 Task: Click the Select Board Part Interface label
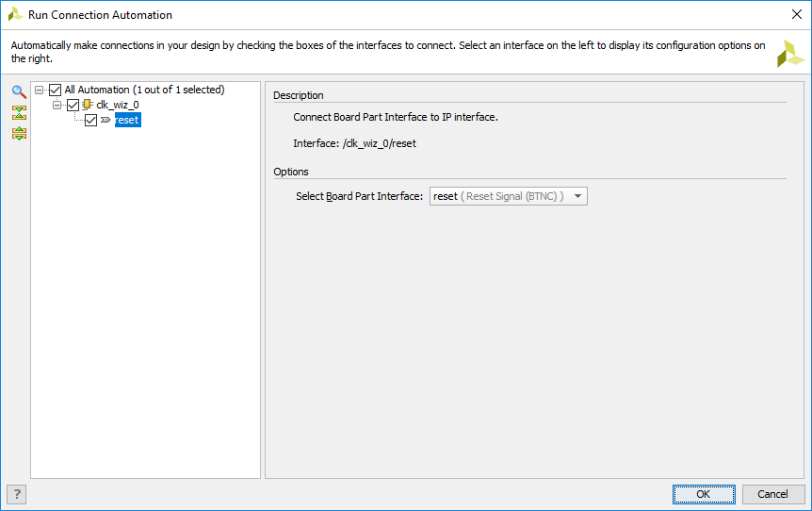tap(360, 196)
